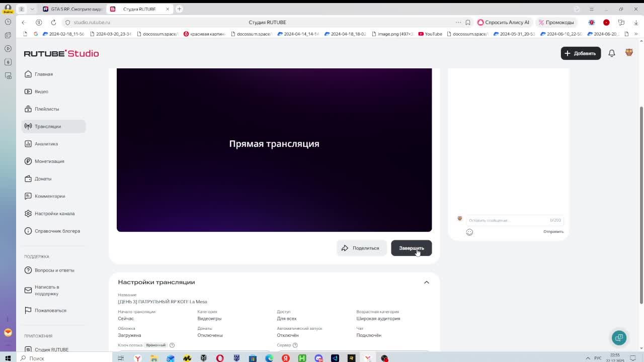
Task: Collapse the Настройки трансляции section
Action: coord(426,282)
